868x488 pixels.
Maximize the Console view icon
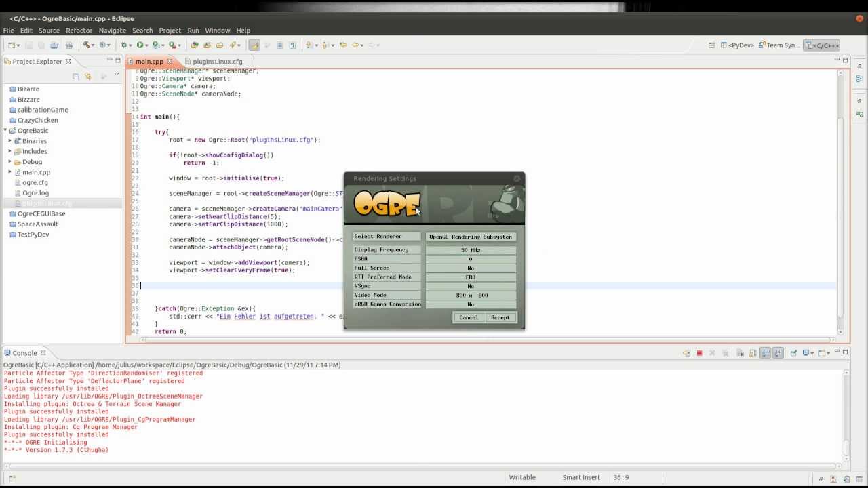845,352
